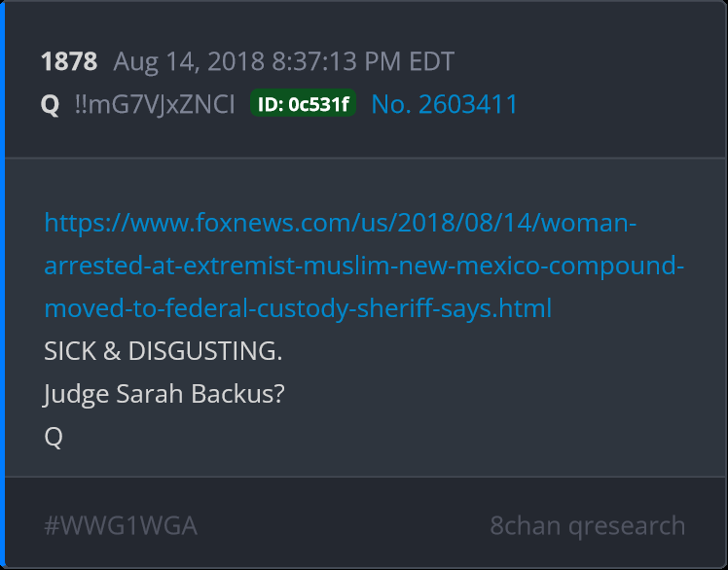This screenshot has width=728, height=570.
Task: Open the No. 2603411 post link
Action: [445, 104]
